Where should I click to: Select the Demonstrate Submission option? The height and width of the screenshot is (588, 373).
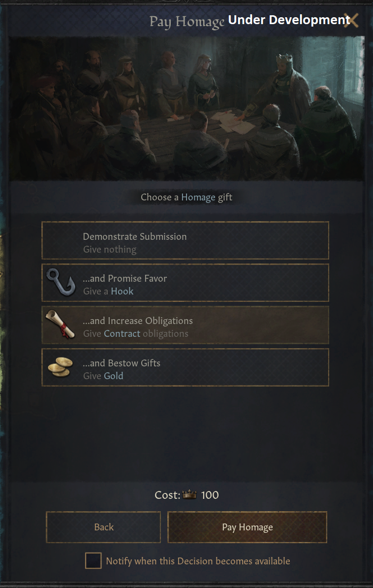[x=185, y=240]
